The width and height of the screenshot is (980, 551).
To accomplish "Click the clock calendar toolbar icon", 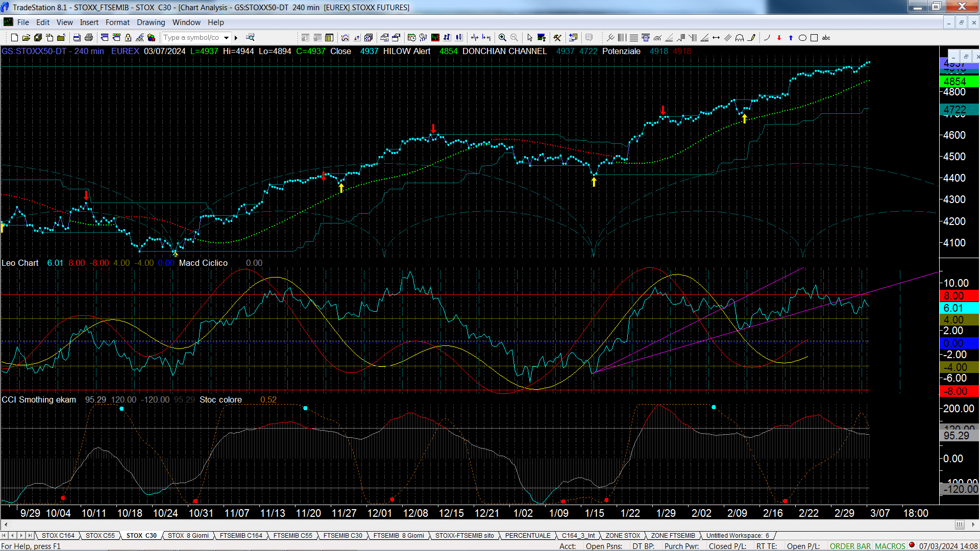I will tap(412, 37).
